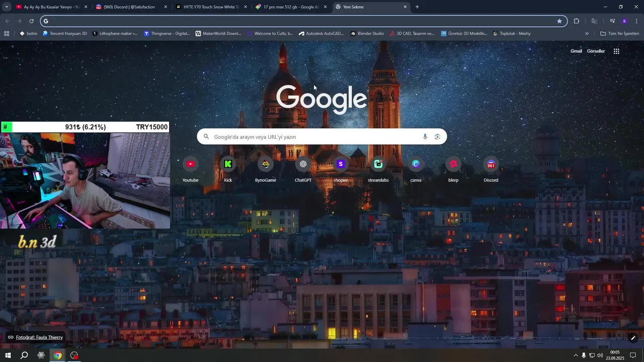Image resolution: width=644 pixels, height=362 pixels.
Task: Open the streamlabs shortcut tile
Action: [378, 169]
